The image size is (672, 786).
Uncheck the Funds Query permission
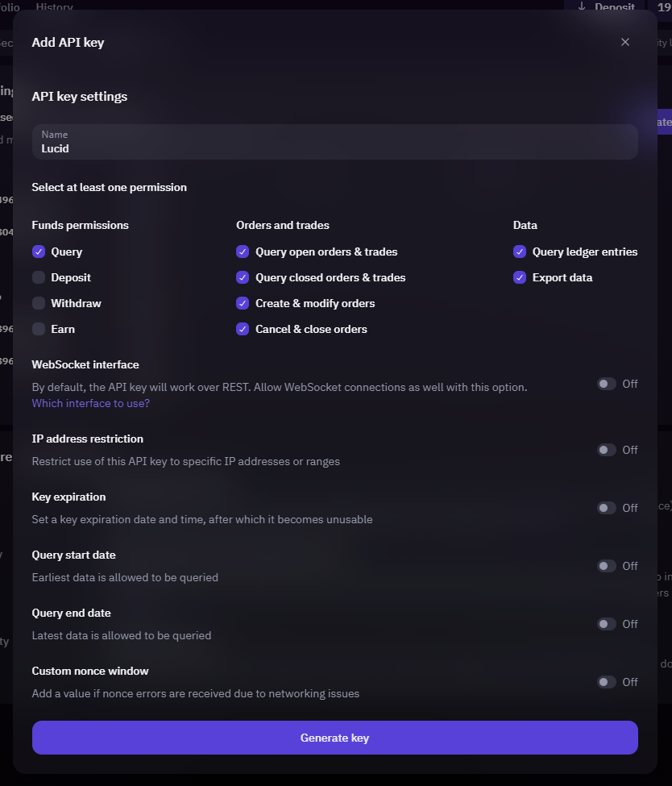click(39, 252)
